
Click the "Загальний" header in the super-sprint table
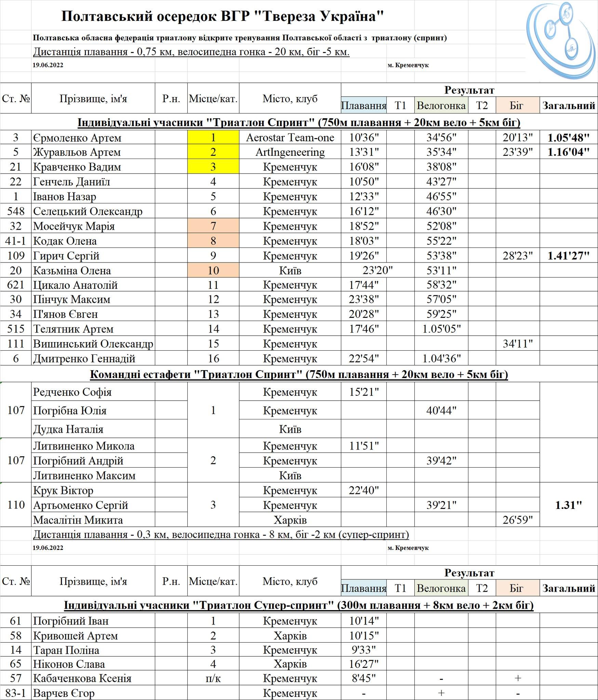tap(569, 588)
